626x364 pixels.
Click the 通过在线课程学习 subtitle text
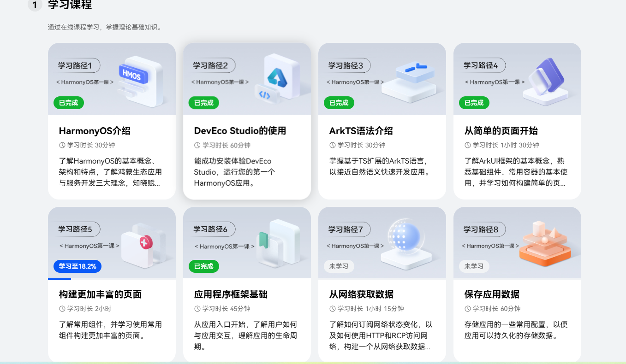coord(105,27)
